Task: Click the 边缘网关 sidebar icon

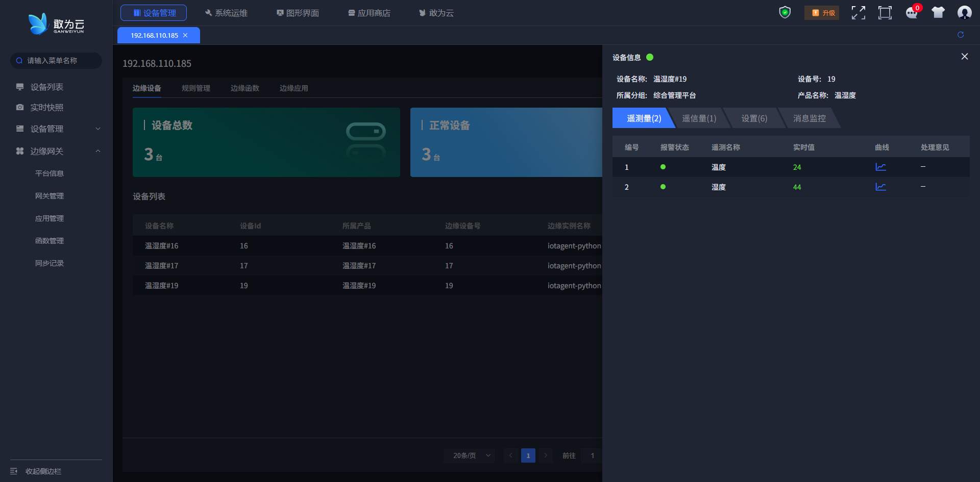Action: click(20, 151)
